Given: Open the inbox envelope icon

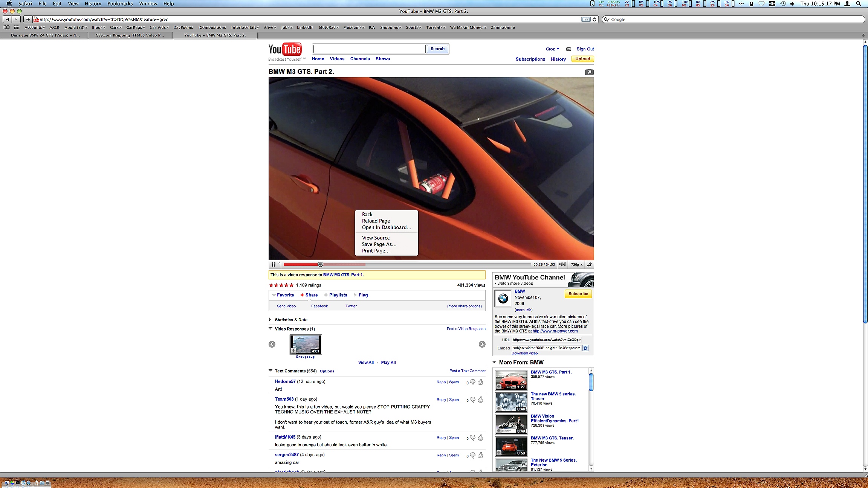Looking at the screenshot, I should [568, 49].
